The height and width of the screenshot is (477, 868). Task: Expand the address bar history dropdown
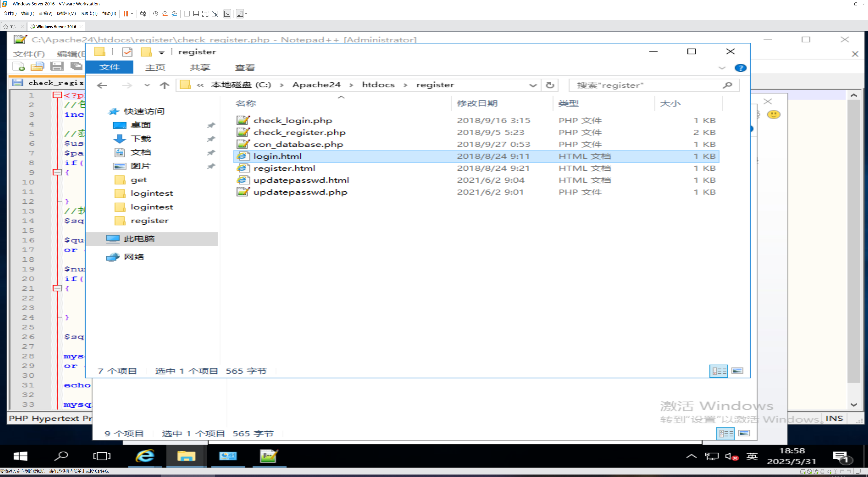(533, 85)
